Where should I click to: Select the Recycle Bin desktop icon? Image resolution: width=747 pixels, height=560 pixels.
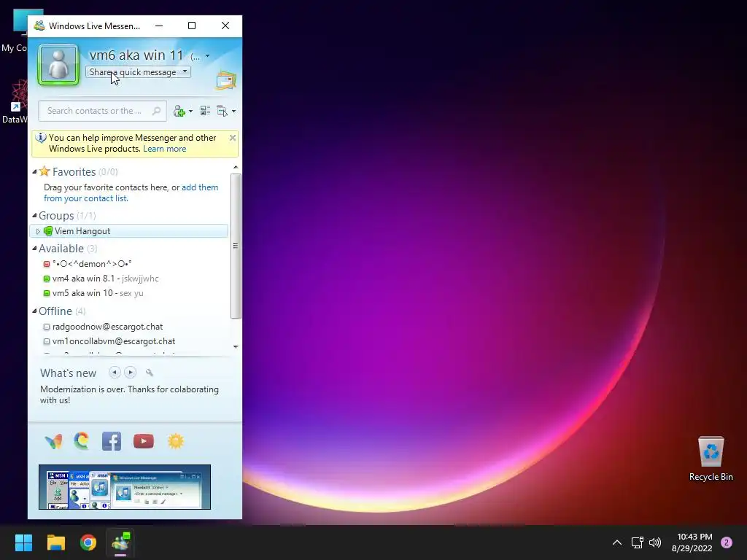(x=711, y=459)
